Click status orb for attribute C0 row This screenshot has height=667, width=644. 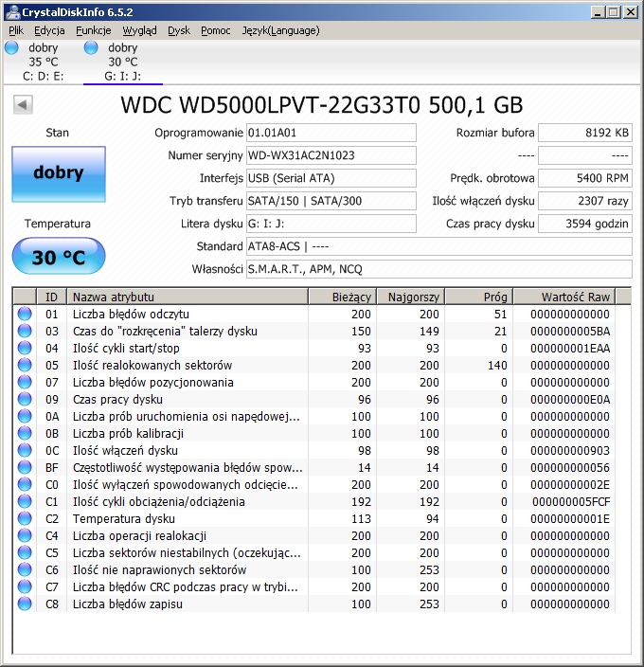(x=25, y=484)
